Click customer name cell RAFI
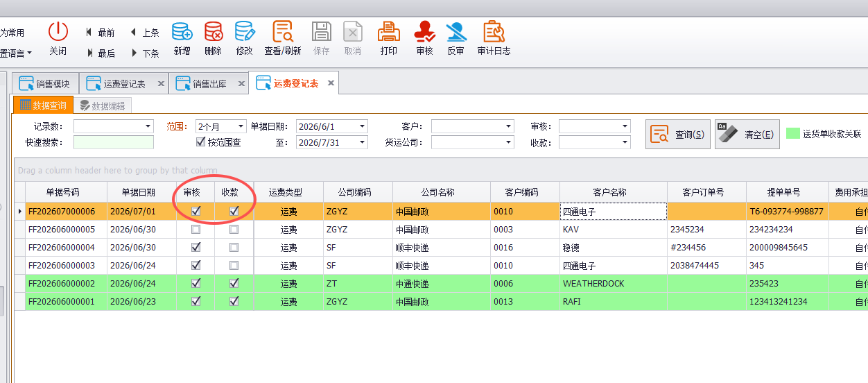Screen dimensions: 868x383 point(614,301)
